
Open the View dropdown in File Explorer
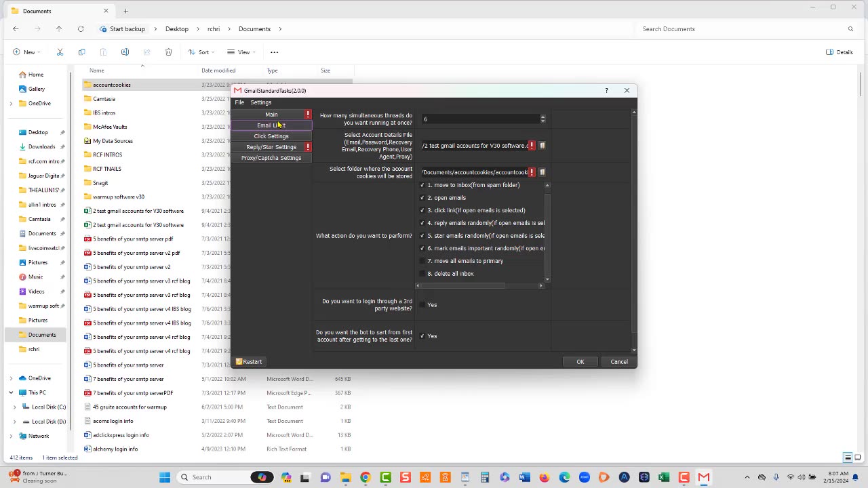(243, 52)
